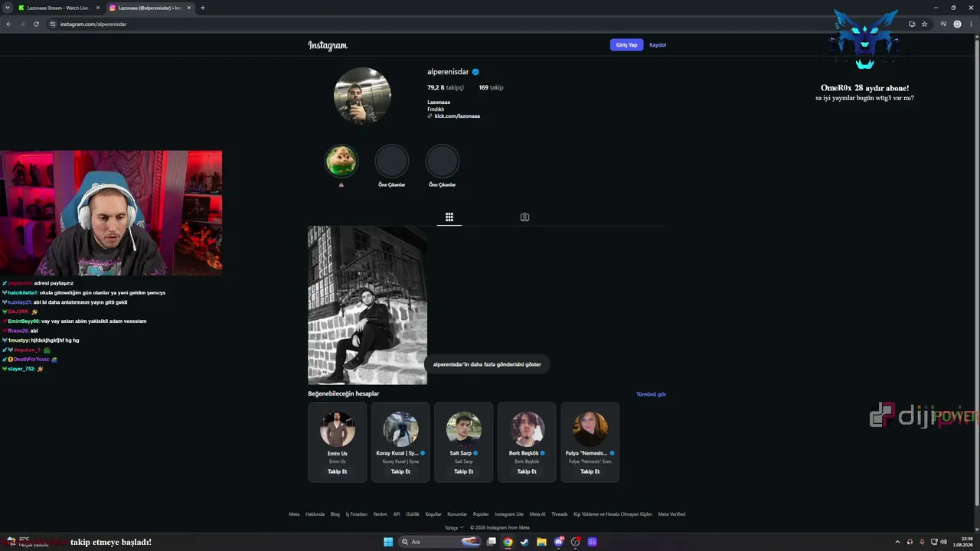Open Google Chrome from the taskbar
980x551 pixels.
point(508,542)
